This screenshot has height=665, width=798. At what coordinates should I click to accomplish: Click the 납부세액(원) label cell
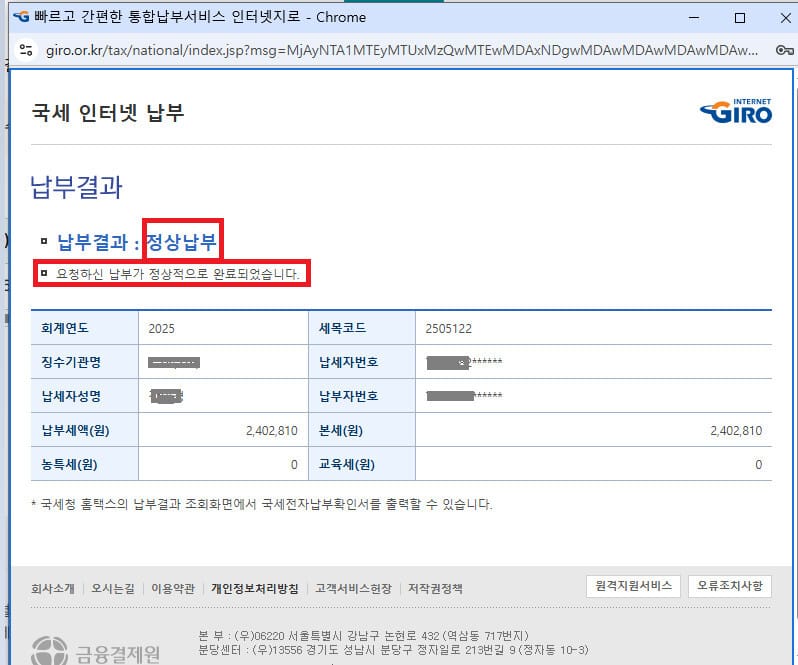pos(84,430)
